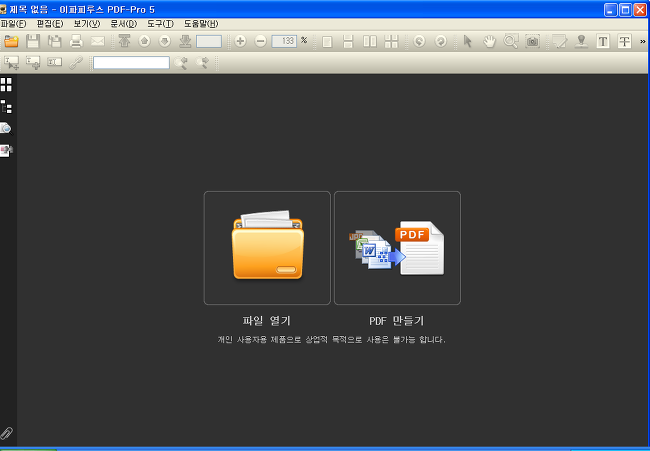This screenshot has height=451, width=650.
Task: Open the 편집(E) menu
Action: 50,24
